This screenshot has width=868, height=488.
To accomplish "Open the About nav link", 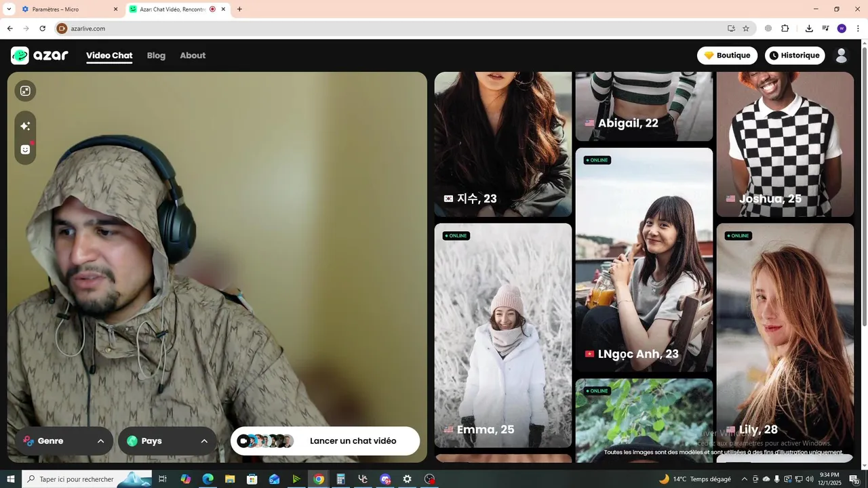I will pyautogui.click(x=193, y=56).
